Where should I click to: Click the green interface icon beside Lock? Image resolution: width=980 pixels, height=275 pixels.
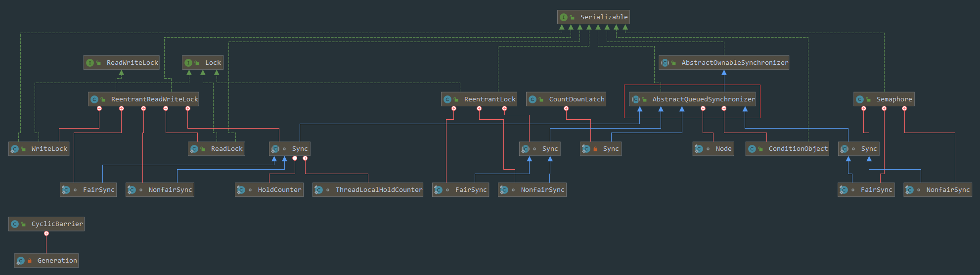click(x=188, y=63)
